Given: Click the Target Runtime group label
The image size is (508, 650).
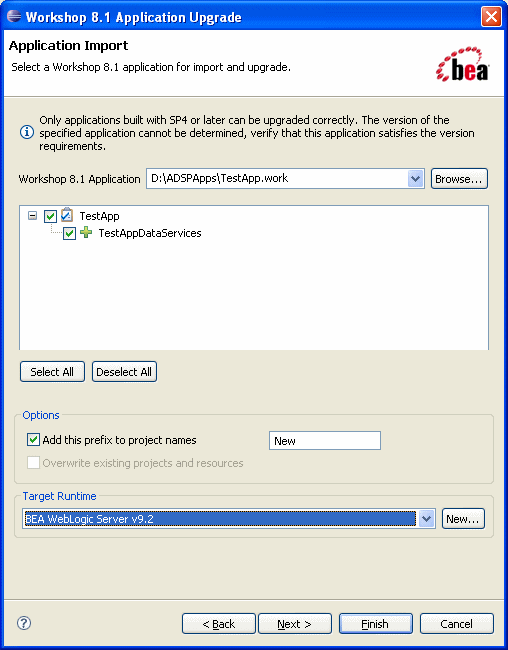Looking at the screenshot, I should (59, 496).
